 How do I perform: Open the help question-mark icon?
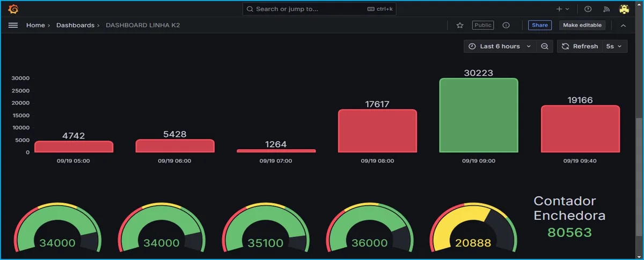[588, 9]
